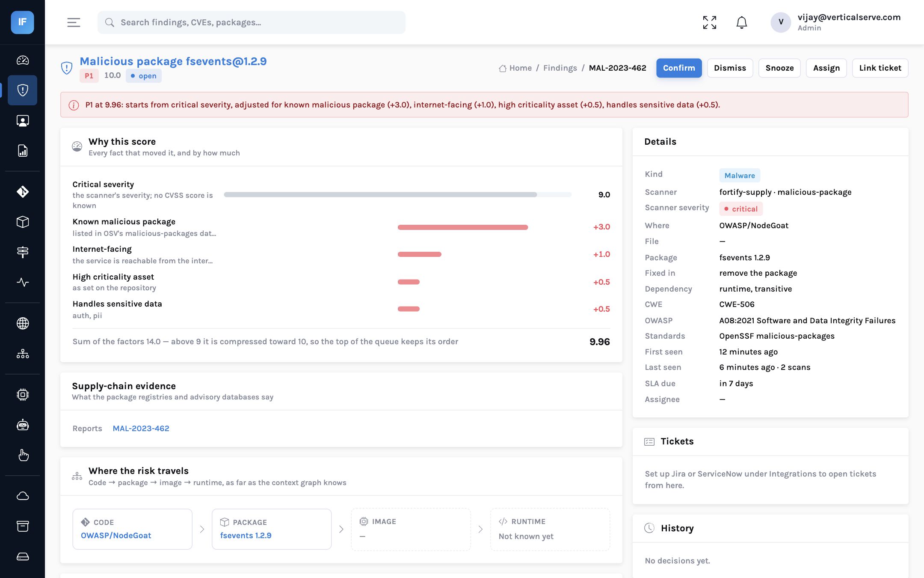
Task: Open the git repositories diamond icon
Action: pyautogui.click(x=23, y=192)
